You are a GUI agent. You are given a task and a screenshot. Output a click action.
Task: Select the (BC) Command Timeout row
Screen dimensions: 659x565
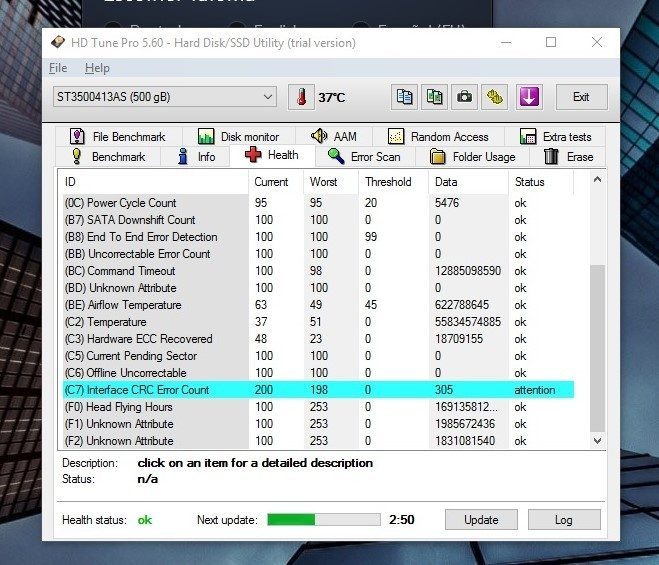(x=318, y=271)
